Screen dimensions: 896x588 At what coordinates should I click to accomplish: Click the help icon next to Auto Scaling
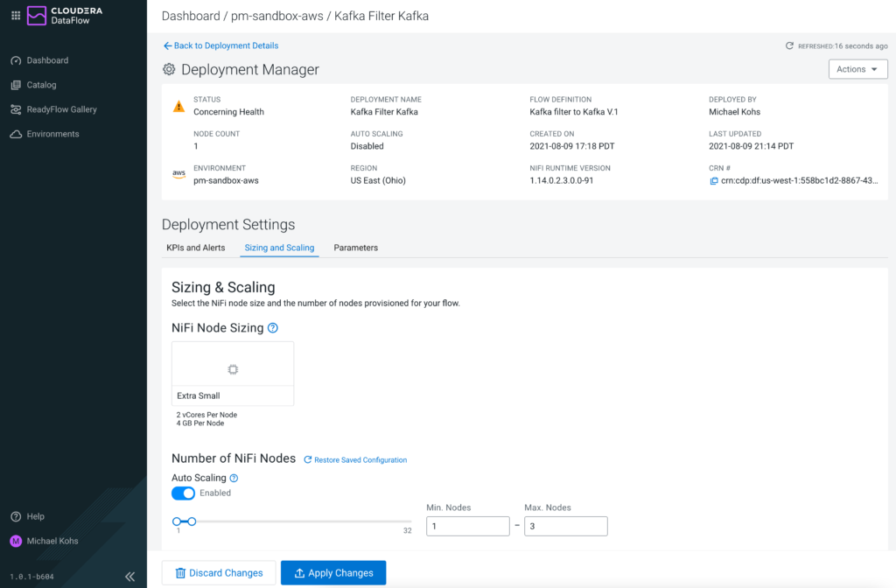coord(234,479)
